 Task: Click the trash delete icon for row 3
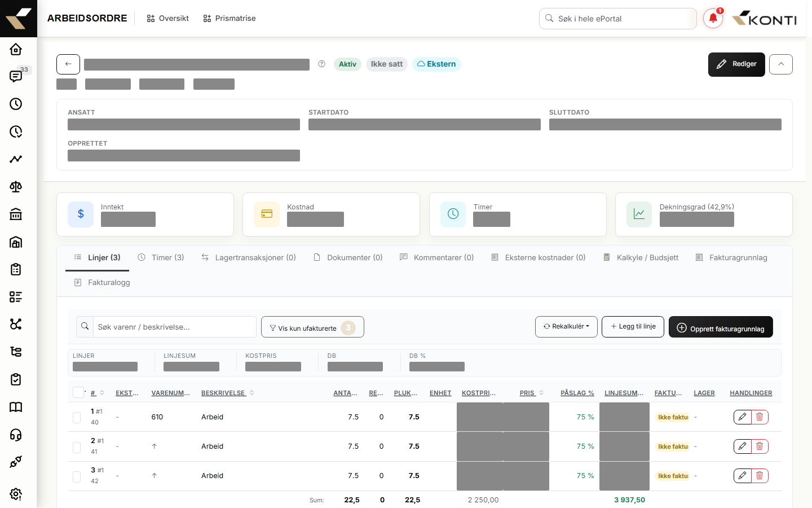tap(760, 475)
